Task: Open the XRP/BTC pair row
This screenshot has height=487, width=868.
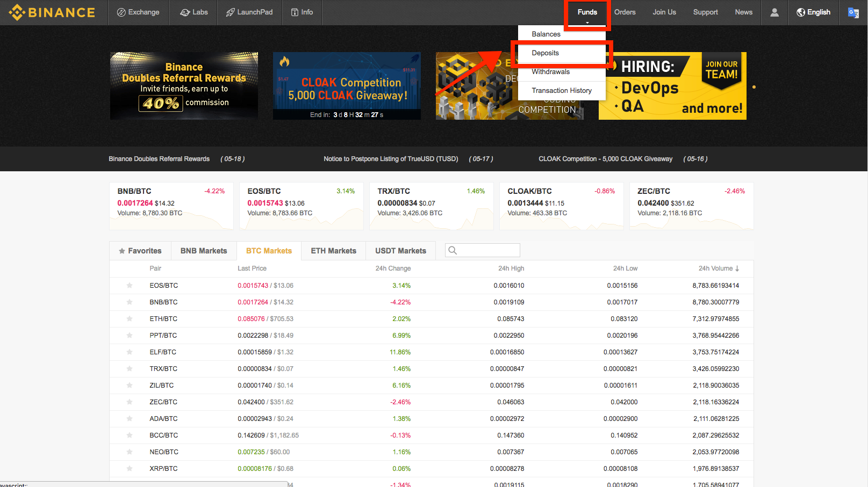Action: tap(432, 469)
